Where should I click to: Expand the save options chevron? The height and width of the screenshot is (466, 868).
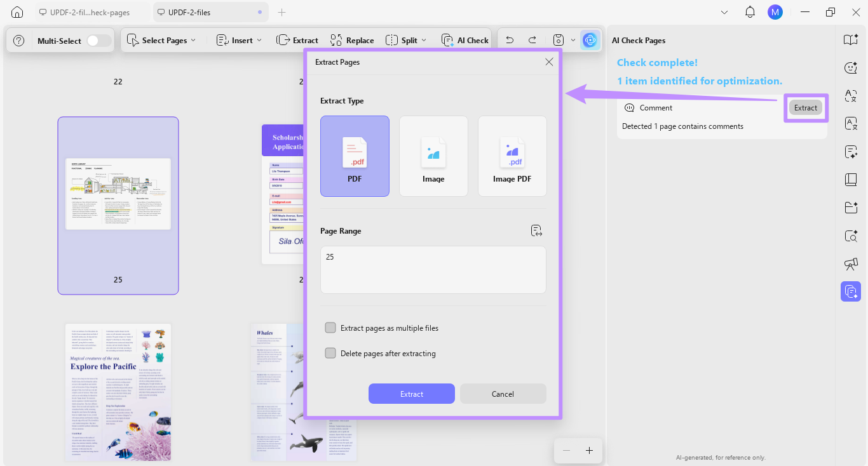click(x=573, y=40)
